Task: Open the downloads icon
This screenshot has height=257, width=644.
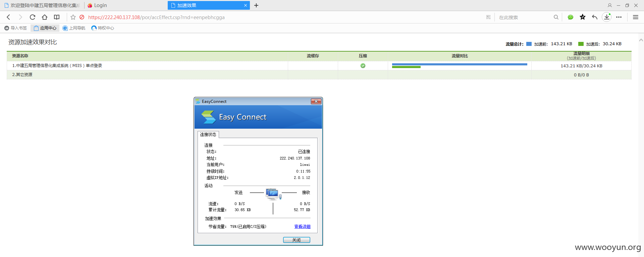Action: tap(607, 17)
